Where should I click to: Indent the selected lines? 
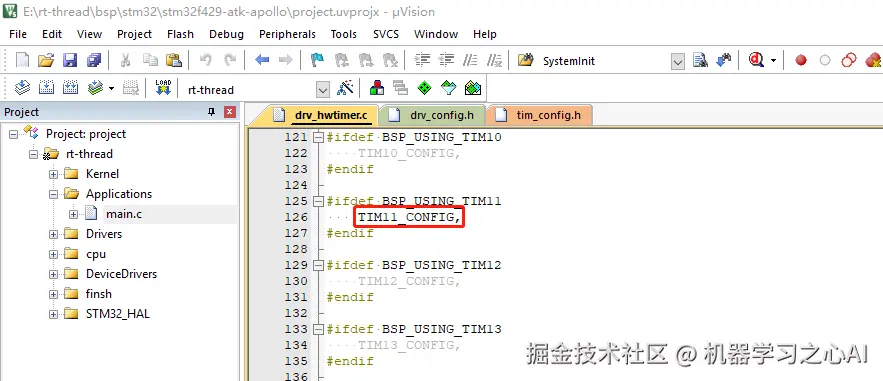point(422,60)
